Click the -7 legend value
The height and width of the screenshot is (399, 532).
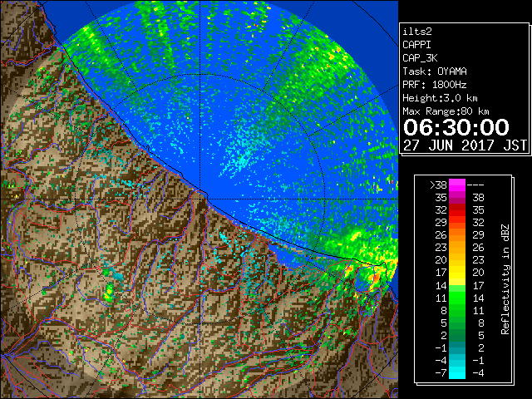[x=441, y=373]
